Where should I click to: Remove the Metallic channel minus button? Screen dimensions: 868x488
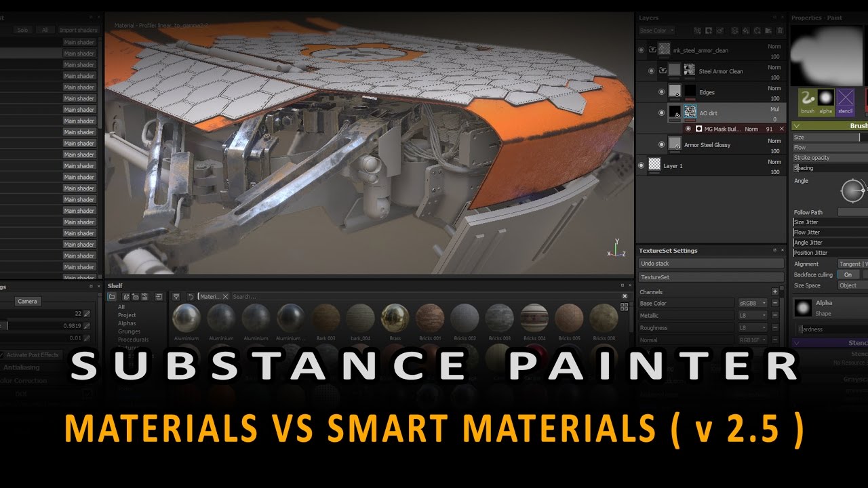click(x=775, y=315)
